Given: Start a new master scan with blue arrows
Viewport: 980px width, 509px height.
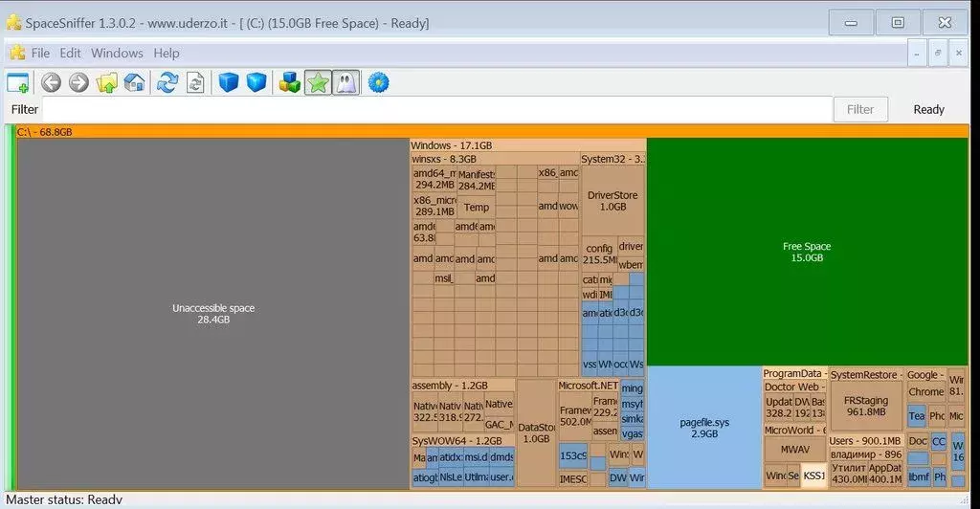Looking at the screenshot, I should point(167,82).
